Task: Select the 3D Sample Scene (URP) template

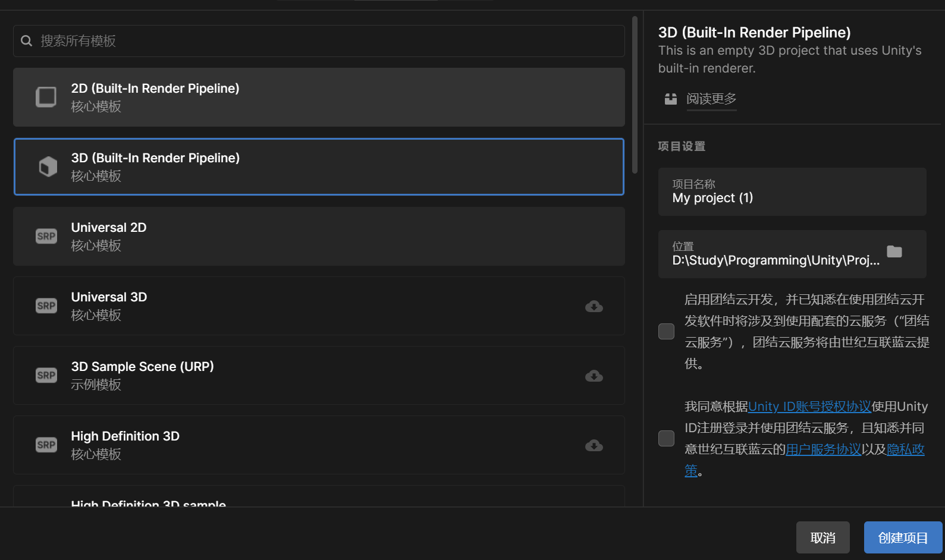Action: tap(319, 375)
